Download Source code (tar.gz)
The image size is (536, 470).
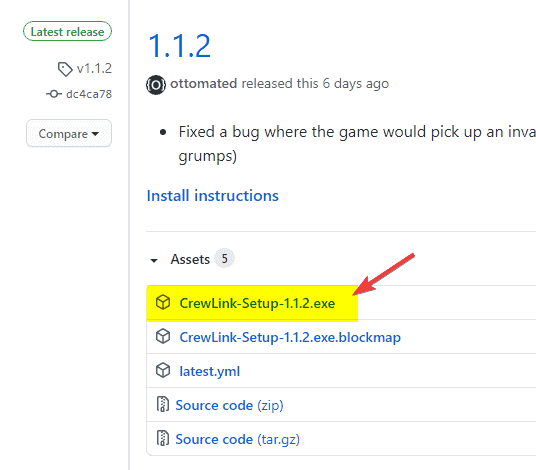click(237, 439)
